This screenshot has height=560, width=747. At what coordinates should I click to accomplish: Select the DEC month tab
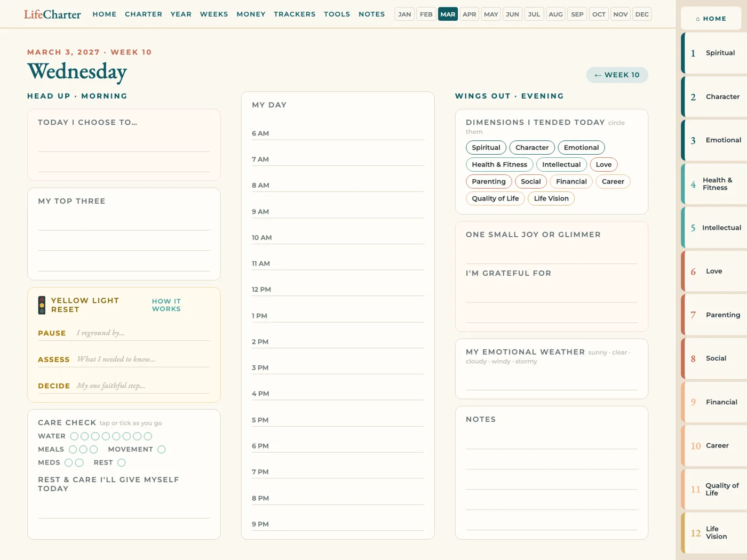pyautogui.click(x=642, y=14)
